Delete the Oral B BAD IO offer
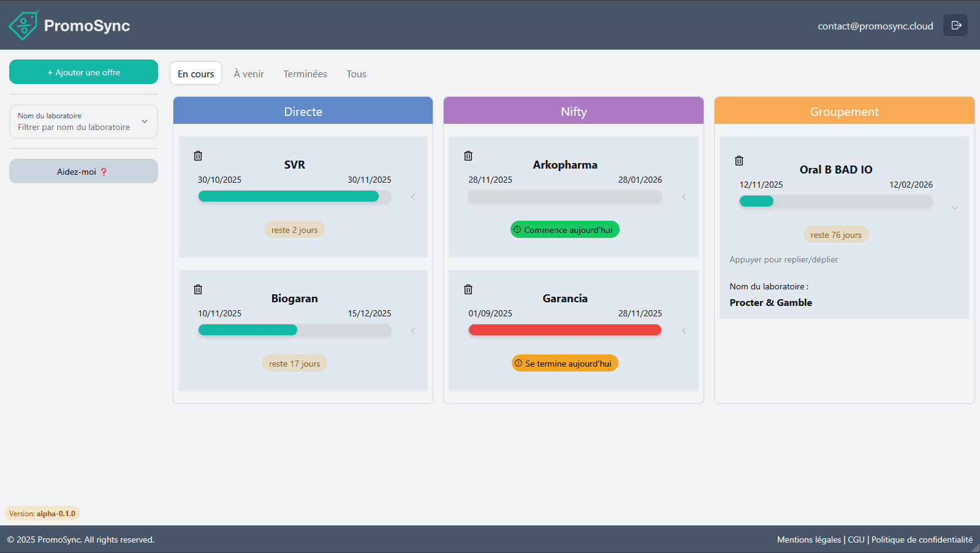The width and height of the screenshot is (980, 553). click(739, 161)
